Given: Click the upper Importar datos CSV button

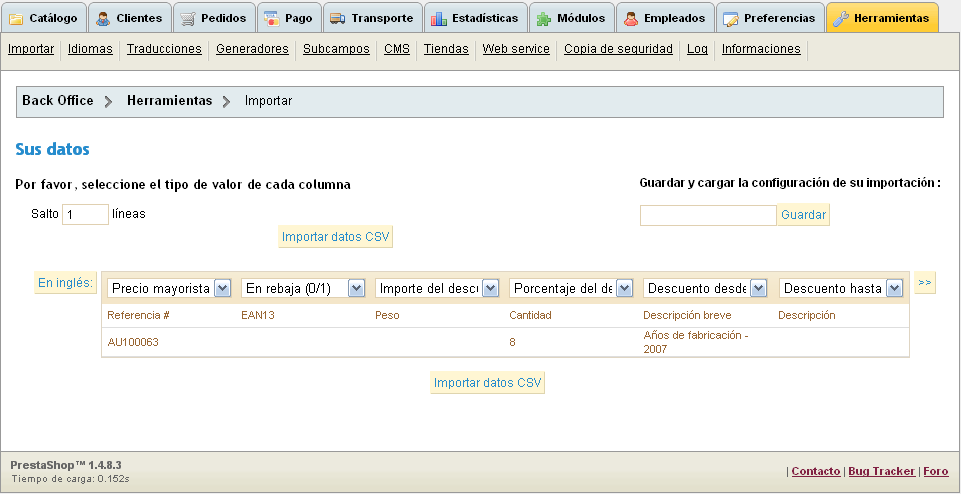Looking at the screenshot, I should pos(335,237).
